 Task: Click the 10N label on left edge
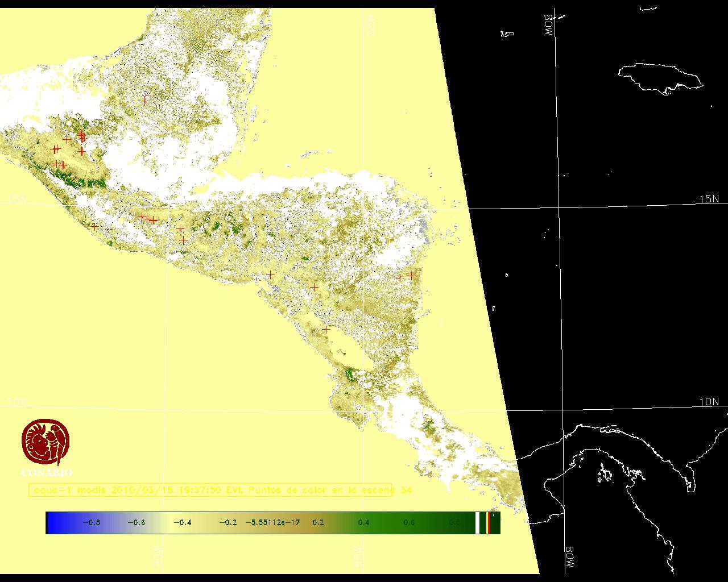click(17, 402)
